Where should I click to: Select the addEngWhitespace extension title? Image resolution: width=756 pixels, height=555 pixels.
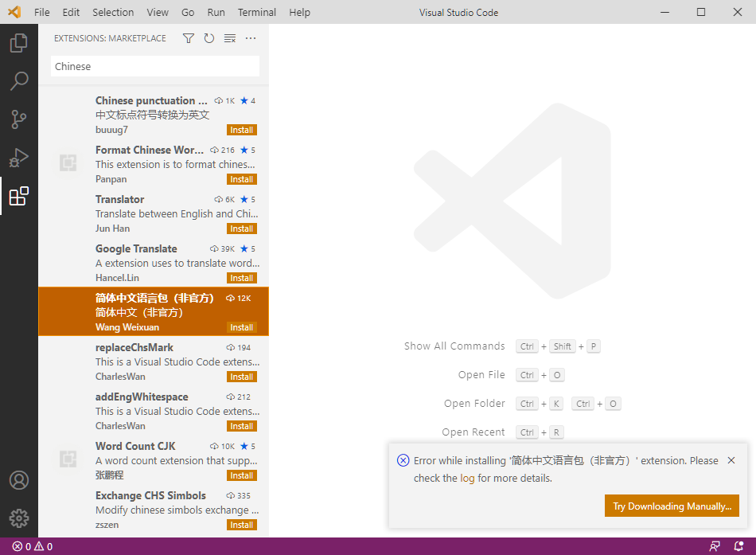click(142, 397)
